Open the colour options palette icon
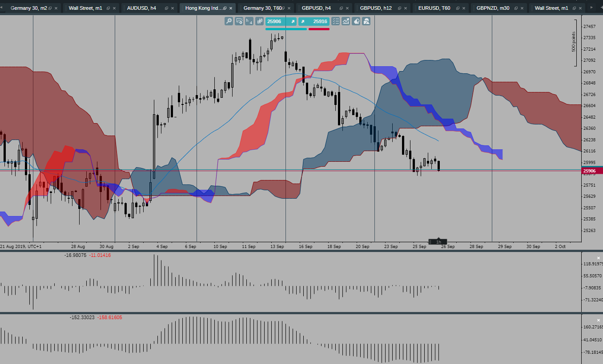The height and width of the screenshot is (364, 603). (356, 21)
